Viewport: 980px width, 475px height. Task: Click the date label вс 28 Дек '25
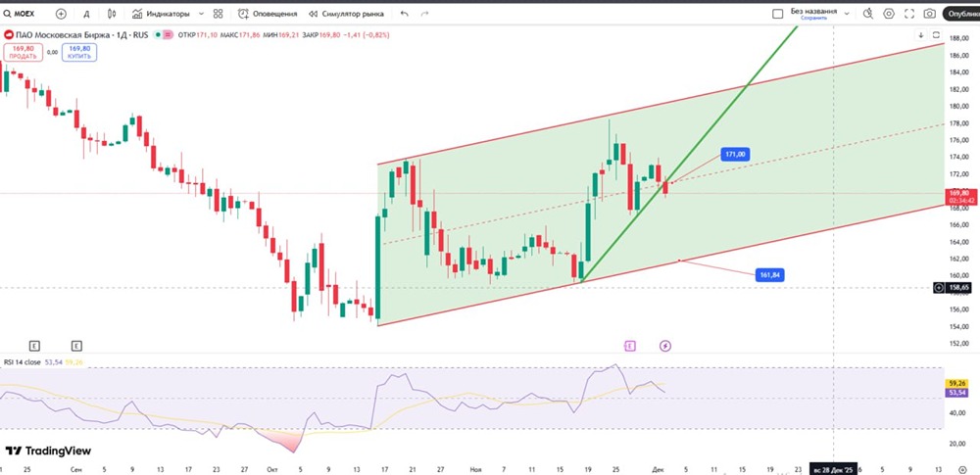tap(834, 469)
